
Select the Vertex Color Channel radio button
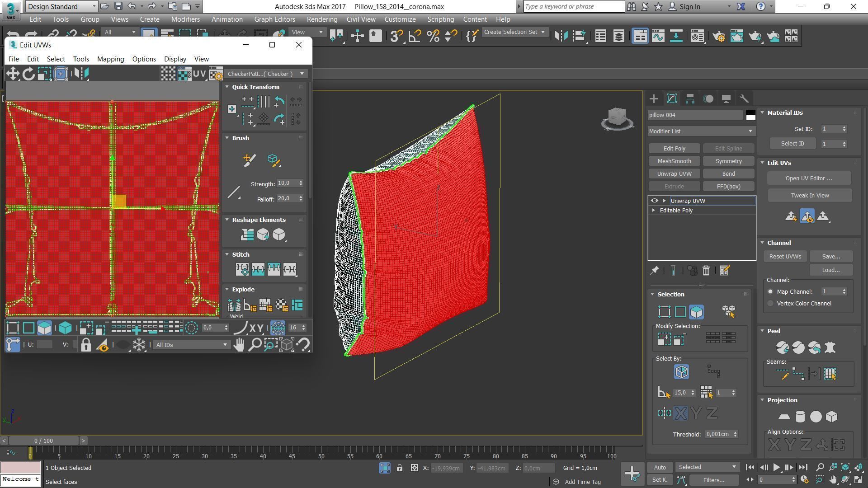770,304
